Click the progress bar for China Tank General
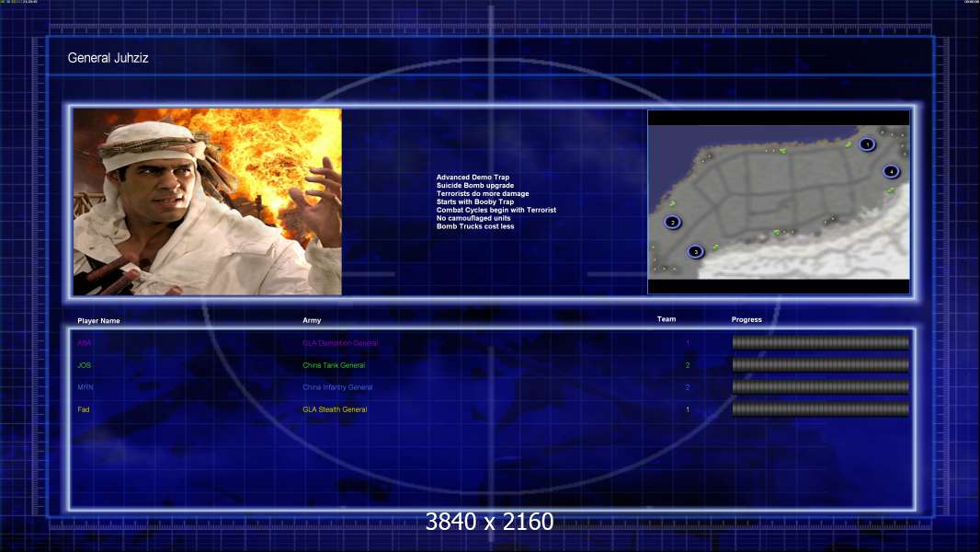 coord(821,364)
